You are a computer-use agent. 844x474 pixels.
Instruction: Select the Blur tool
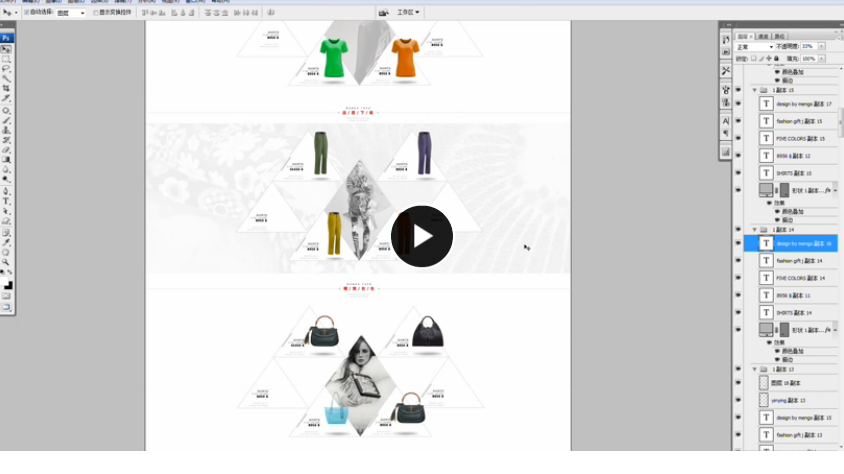click(x=6, y=169)
